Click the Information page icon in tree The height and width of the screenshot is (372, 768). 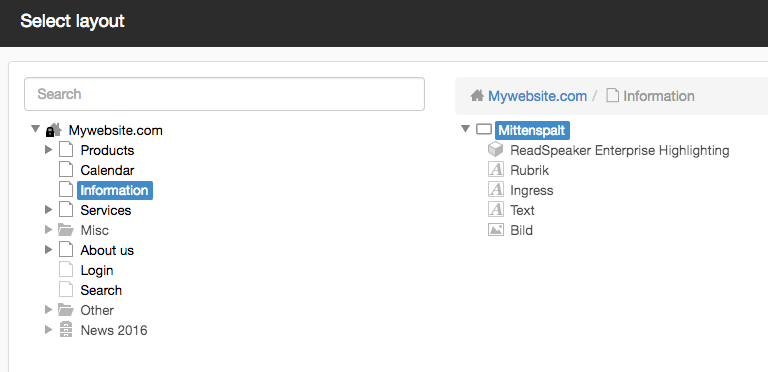click(x=66, y=190)
